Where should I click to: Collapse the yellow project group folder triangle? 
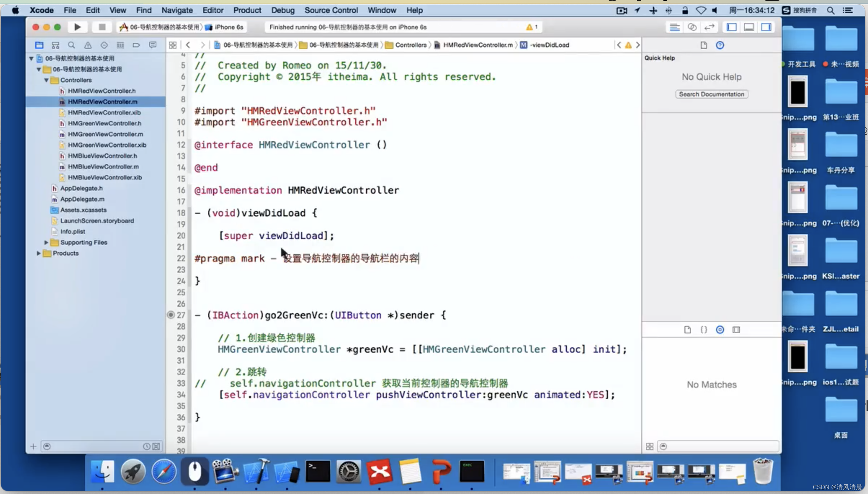39,69
